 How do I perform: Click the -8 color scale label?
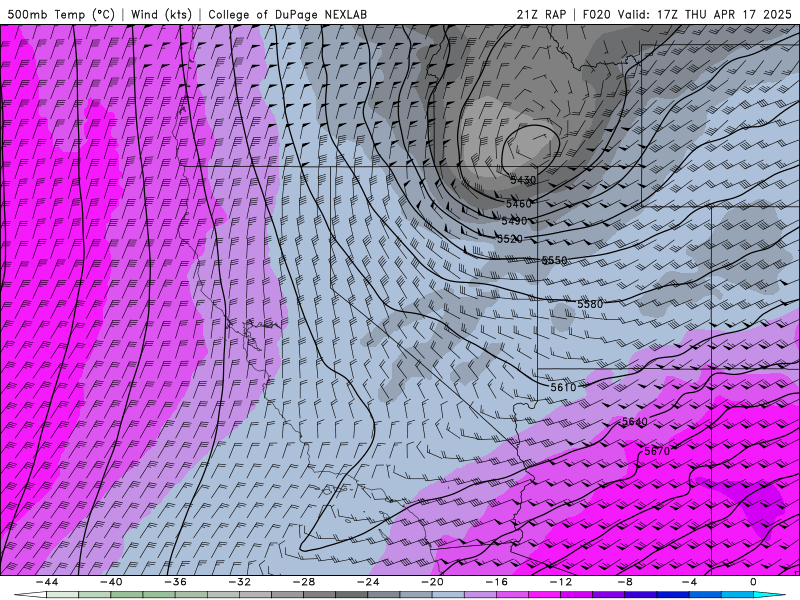[626, 582]
